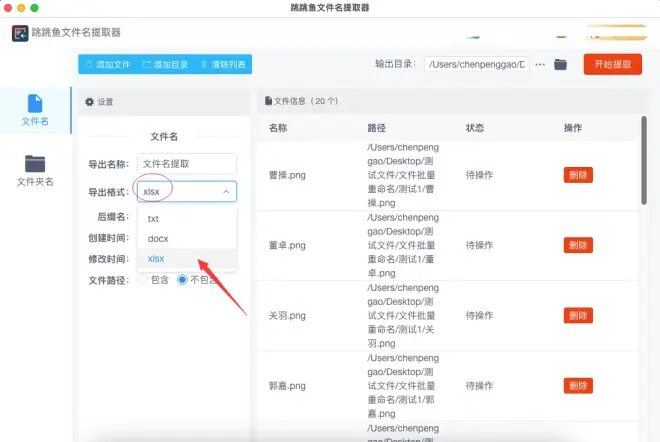
Task: Click the 曹操.png file name
Action: coord(287,175)
